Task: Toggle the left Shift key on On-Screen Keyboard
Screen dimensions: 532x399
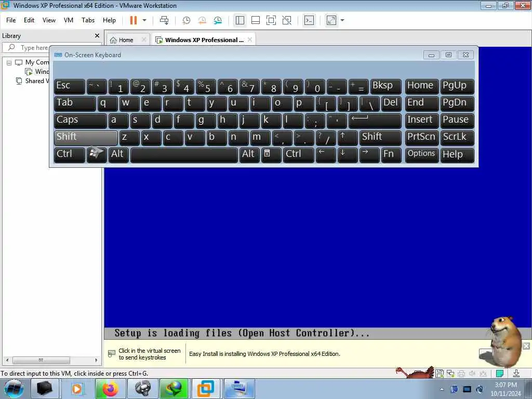Action: pos(86,138)
